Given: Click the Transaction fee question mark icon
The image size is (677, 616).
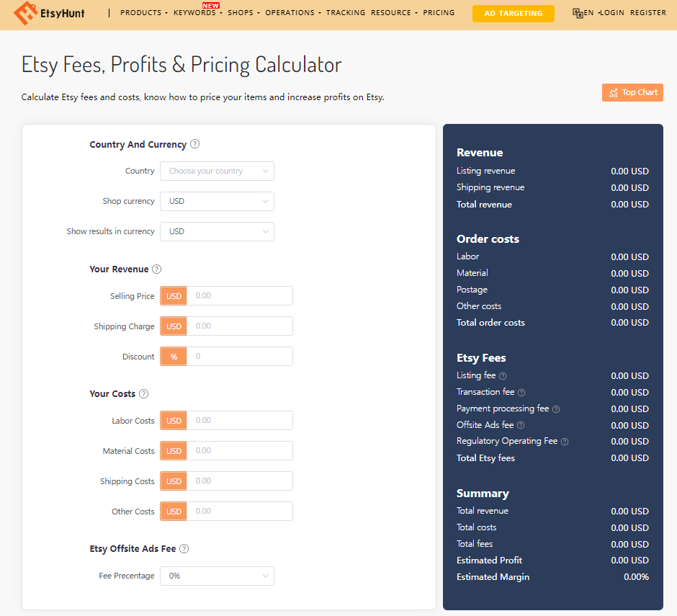Looking at the screenshot, I should [x=520, y=392].
